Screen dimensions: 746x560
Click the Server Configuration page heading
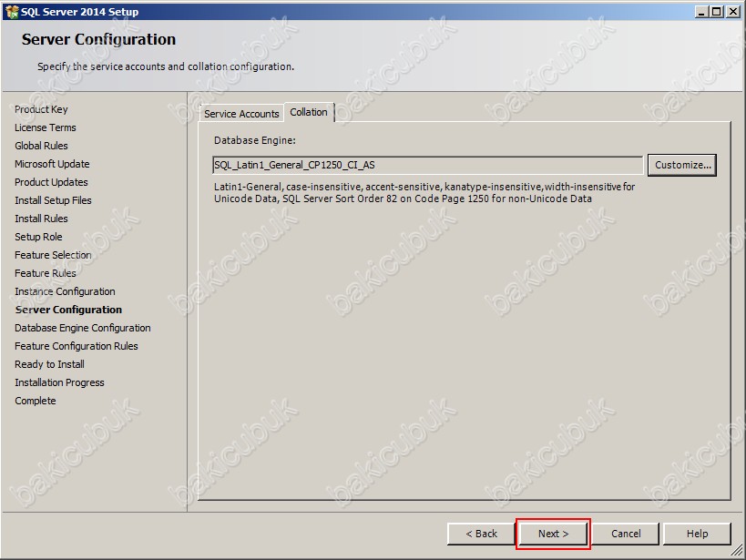click(x=98, y=39)
